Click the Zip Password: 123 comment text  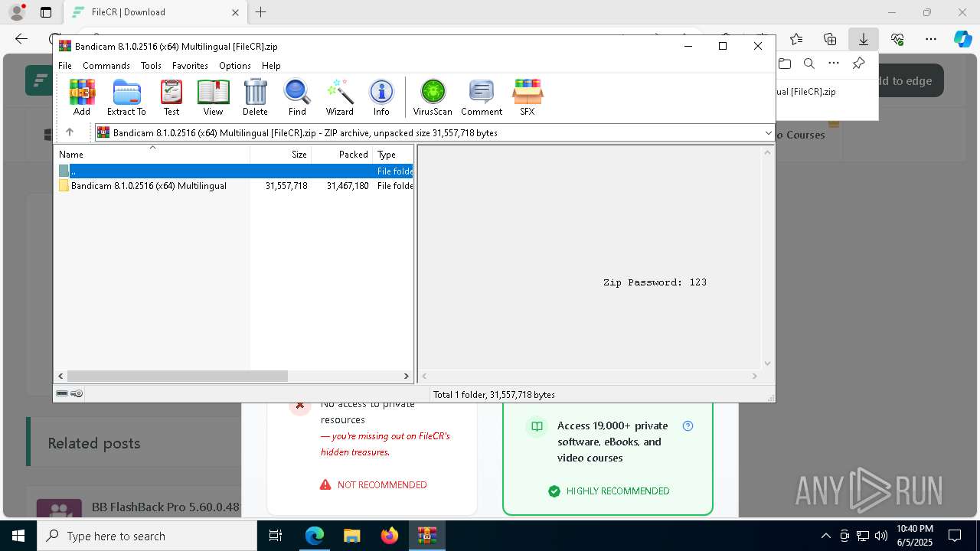coord(655,282)
